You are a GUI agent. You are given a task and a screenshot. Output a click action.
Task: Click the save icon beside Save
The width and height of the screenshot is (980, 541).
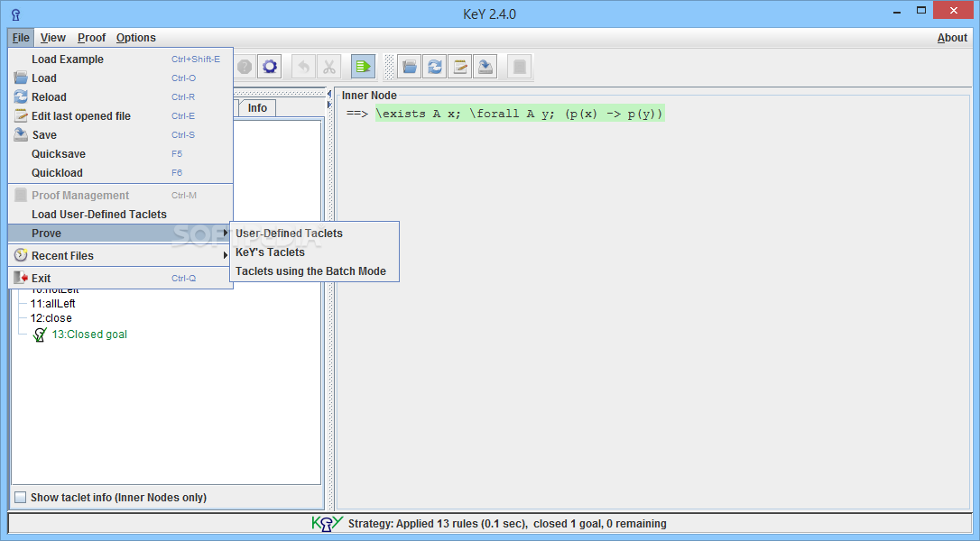(x=21, y=134)
